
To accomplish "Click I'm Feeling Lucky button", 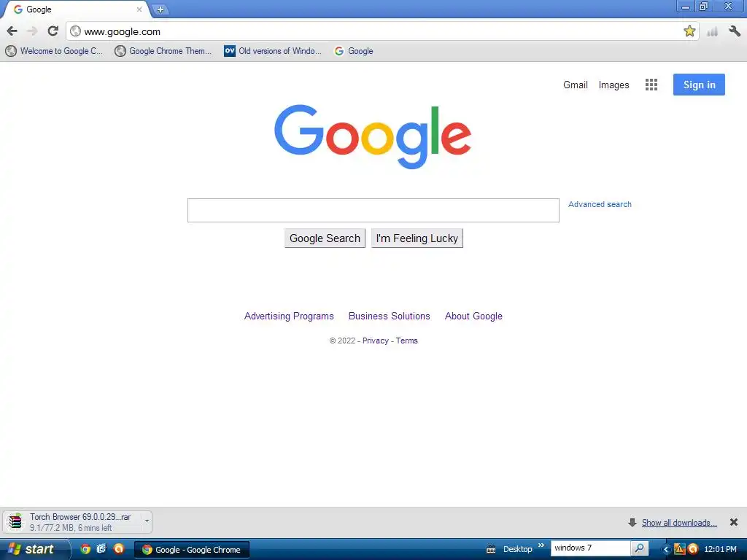I will 417,238.
